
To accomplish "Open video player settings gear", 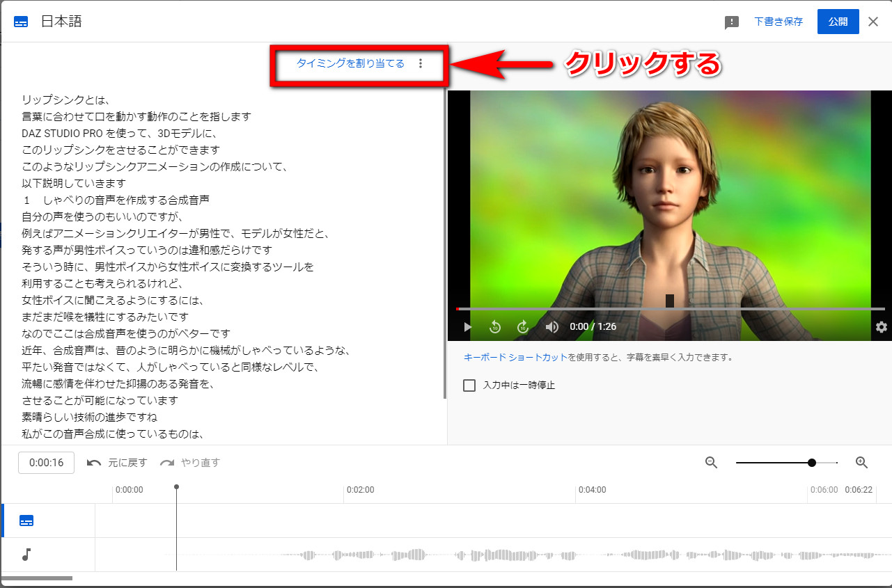I will point(881,327).
